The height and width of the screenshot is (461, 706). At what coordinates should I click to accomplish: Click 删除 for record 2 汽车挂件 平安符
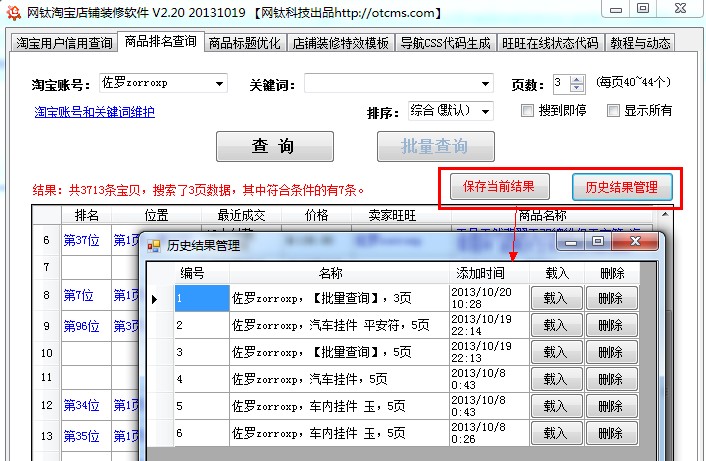point(611,325)
